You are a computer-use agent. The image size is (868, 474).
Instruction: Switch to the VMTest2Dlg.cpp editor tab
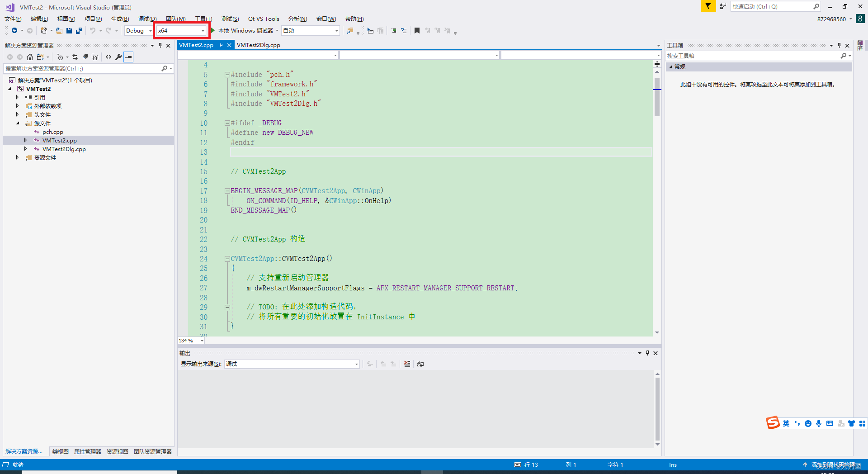pyautogui.click(x=259, y=45)
